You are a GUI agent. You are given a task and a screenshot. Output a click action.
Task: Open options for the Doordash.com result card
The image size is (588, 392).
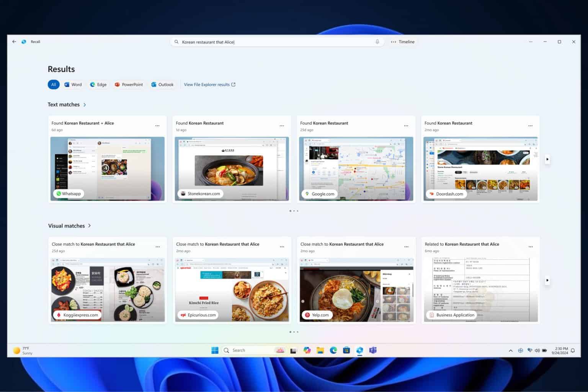pyautogui.click(x=531, y=126)
